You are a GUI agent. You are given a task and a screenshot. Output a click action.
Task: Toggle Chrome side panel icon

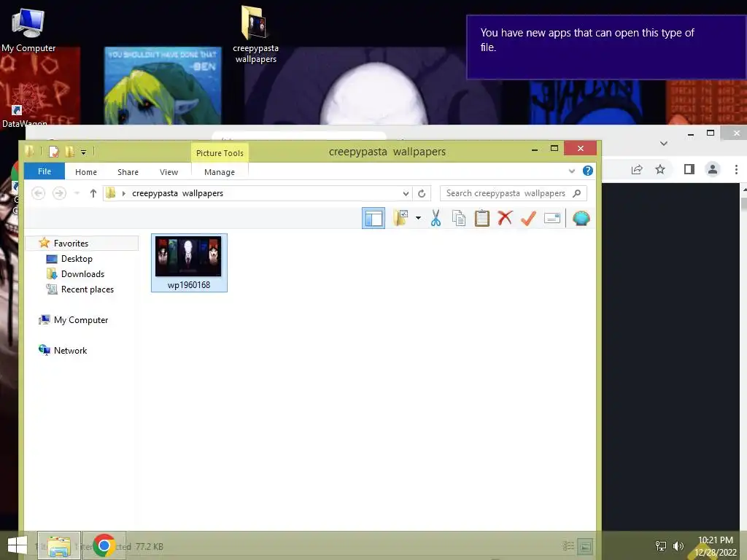click(x=689, y=169)
